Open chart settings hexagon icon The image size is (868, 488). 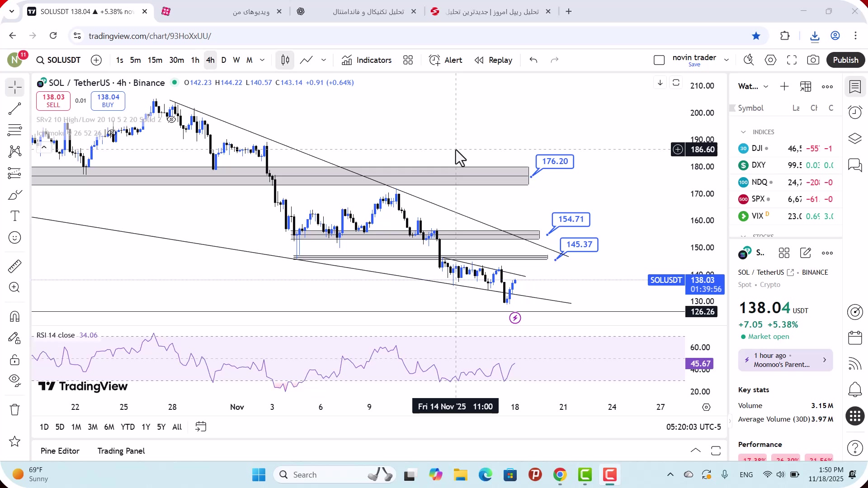coord(770,60)
